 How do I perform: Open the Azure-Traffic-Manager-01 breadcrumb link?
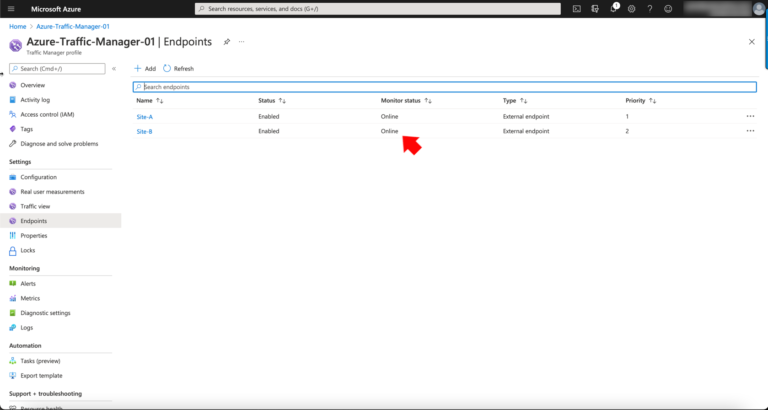click(x=73, y=26)
